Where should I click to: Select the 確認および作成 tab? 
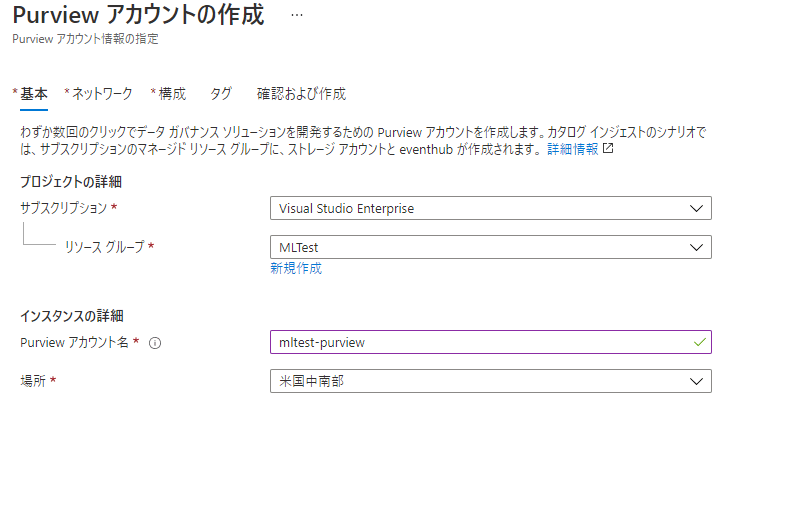[x=301, y=93]
